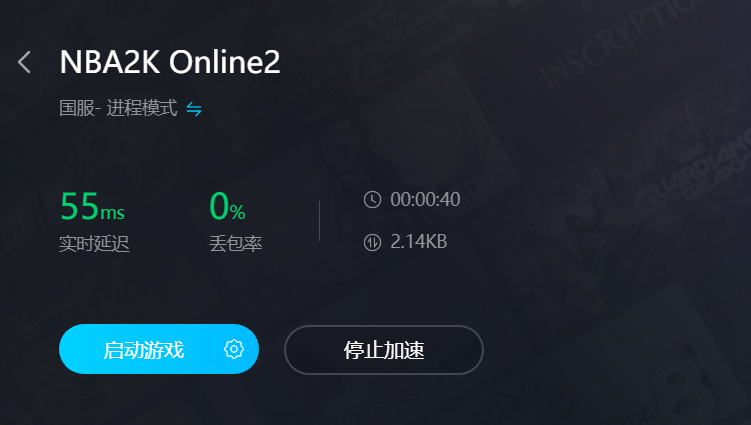751x425 pixels.
Task: Click the 55ms latency value
Action: coord(92,207)
